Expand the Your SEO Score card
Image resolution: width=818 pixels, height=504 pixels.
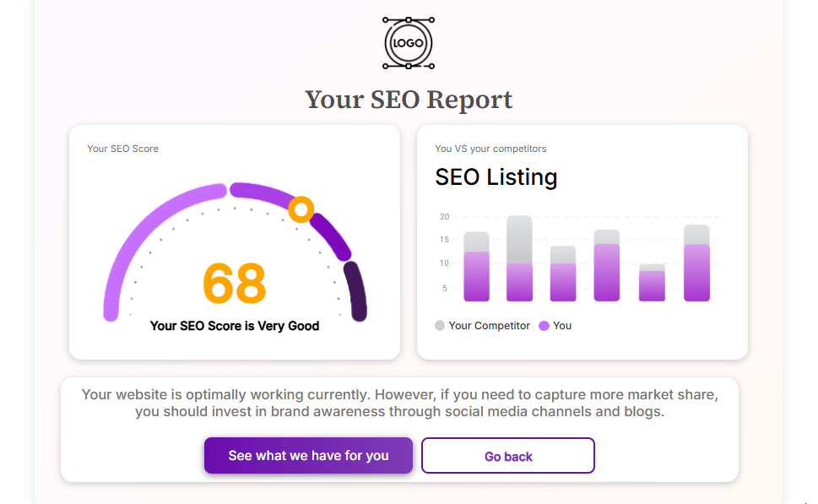click(234, 241)
